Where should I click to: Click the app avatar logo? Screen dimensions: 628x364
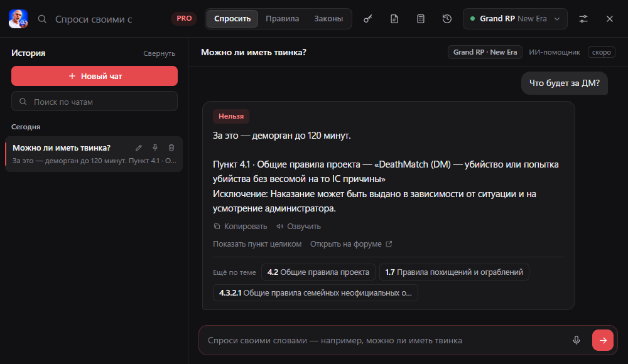tap(18, 19)
